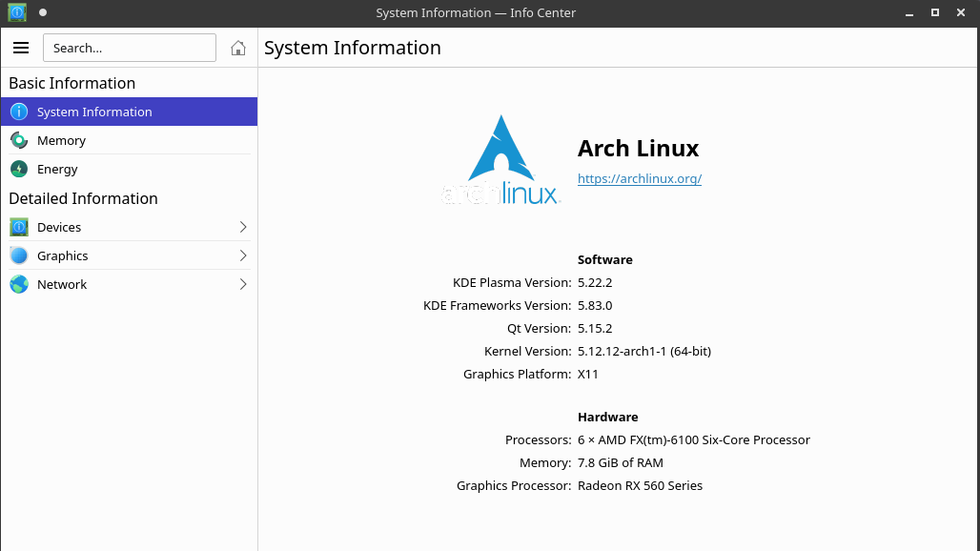Select the Energy list entry text
This screenshot has height=551, width=980.
(57, 170)
